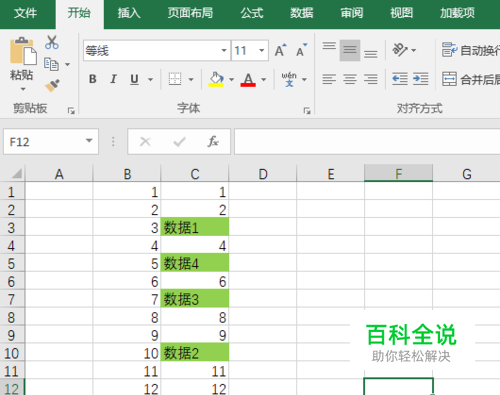Expand phonetic guide options arrow

pos(304,80)
